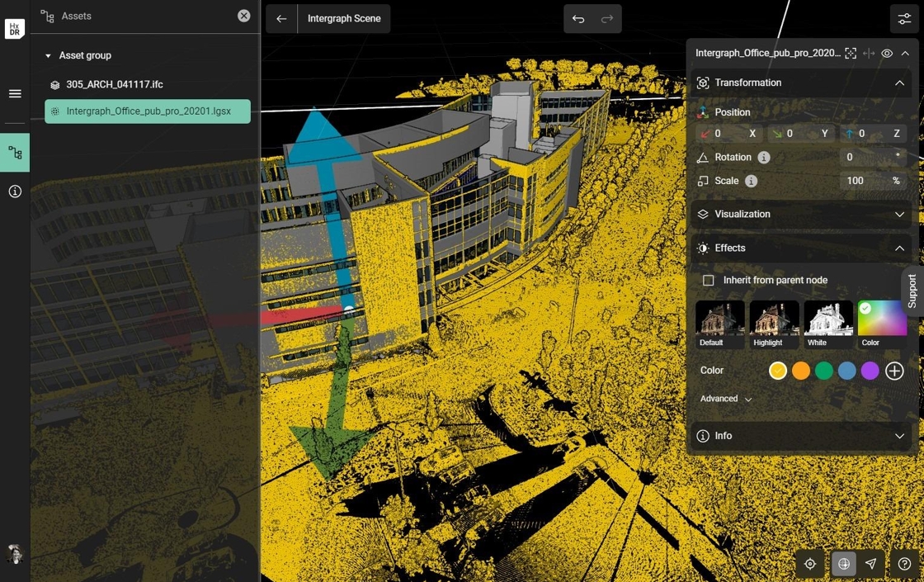The image size is (924, 582).
Task: Pick the green color swatch
Action: (824, 371)
